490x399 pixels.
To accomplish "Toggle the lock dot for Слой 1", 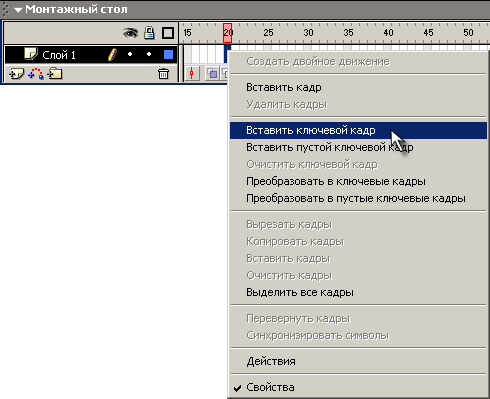I will click(149, 54).
